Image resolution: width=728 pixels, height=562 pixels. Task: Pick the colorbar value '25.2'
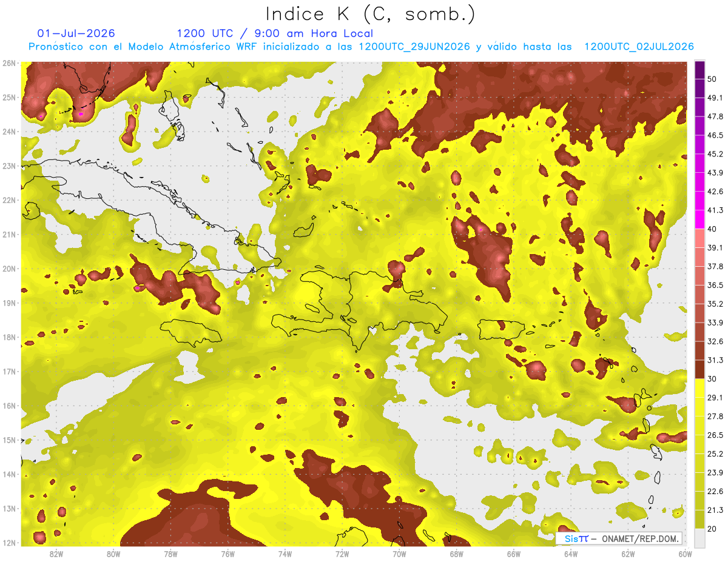pos(715,454)
